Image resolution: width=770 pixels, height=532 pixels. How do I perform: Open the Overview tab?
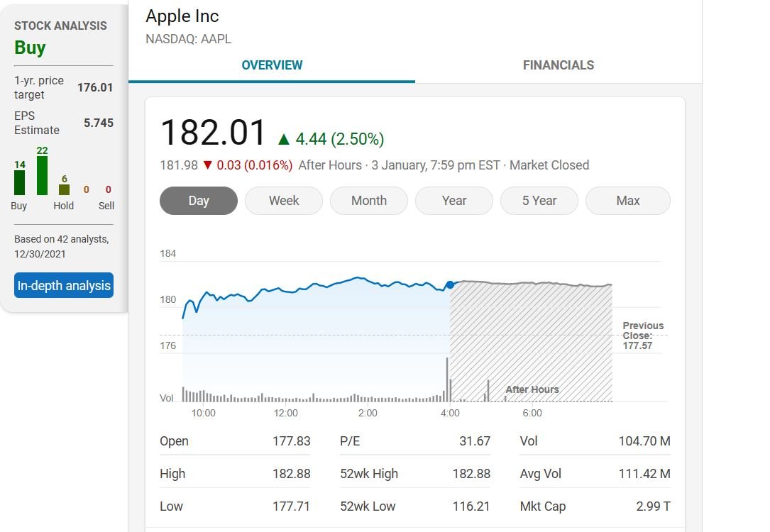tap(272, 65)
